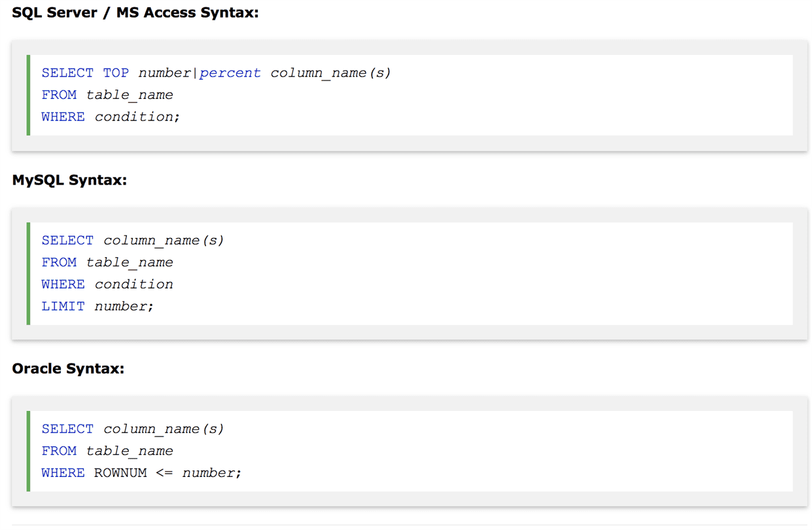This screenshot has width=812, height=530.
Task: Click SELECT in the SQL Server code block
Action: tap(67, 73)
